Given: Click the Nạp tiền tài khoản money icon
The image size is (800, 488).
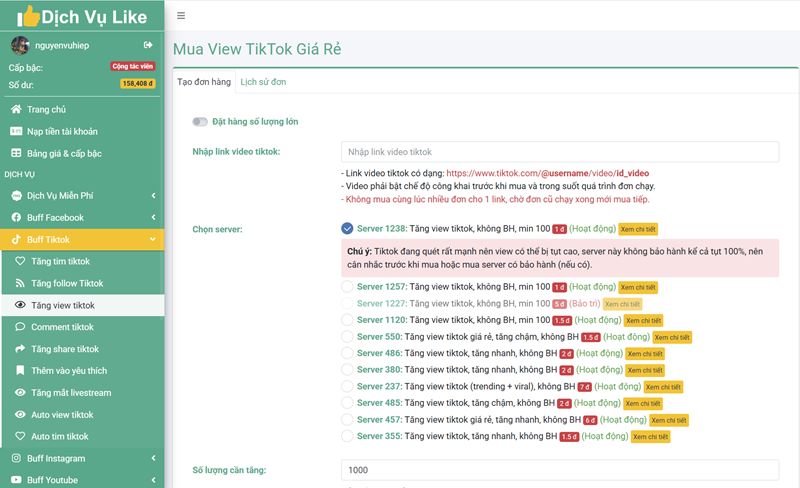Looking at the screenshot, I should (16, 131).
